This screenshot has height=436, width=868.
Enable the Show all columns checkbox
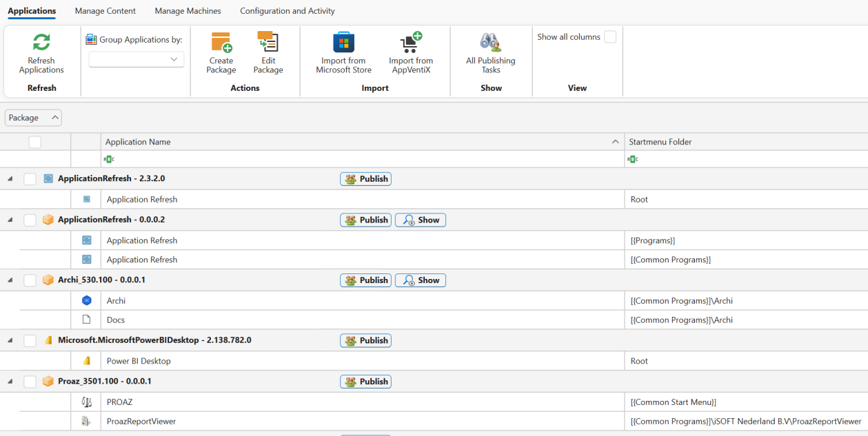tap(610, 37)
